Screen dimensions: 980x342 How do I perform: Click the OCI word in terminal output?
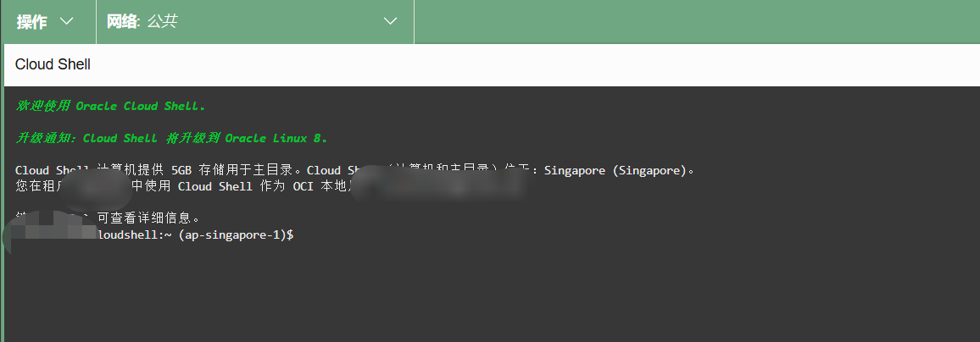pos(303,185)
